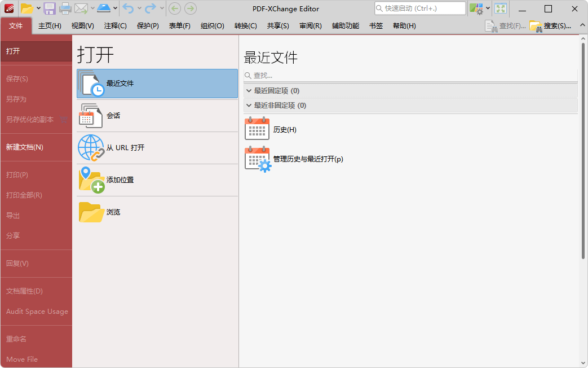Click the shopping cart icon beside 另存优化的副本

(x=64, y=120)
